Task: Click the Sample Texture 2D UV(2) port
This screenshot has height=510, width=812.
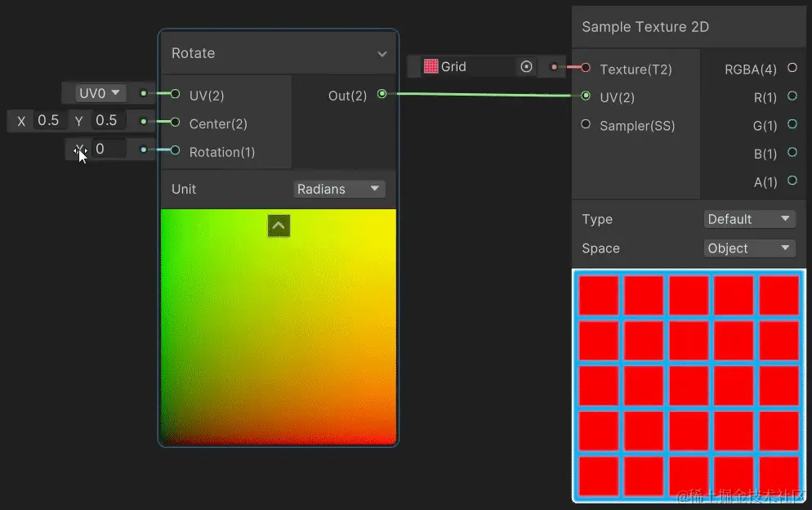Action: click(x=586, y=96)
